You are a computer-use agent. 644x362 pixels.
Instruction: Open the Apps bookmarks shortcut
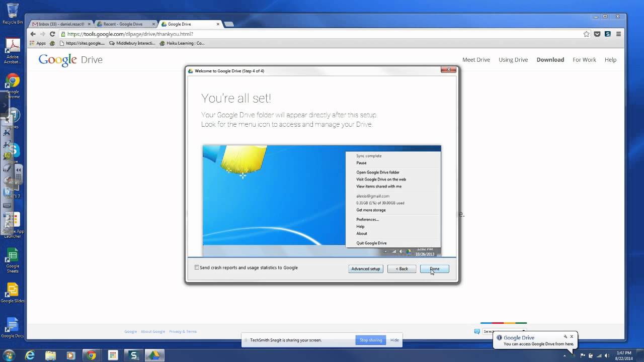tap(38, 43)
